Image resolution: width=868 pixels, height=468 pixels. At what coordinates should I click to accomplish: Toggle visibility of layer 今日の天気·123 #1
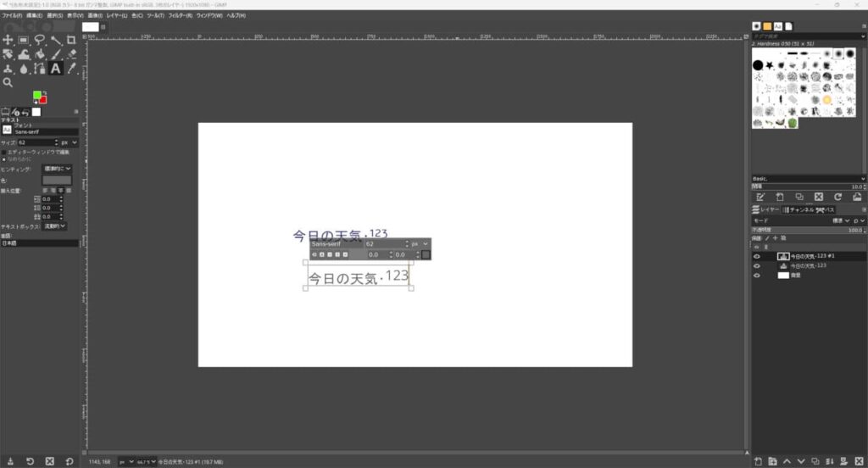coord(757,256)
